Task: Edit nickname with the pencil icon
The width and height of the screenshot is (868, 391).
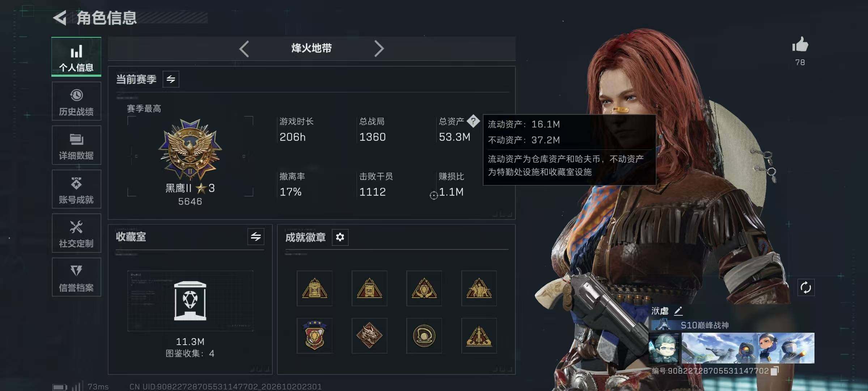Action: (x=678, y=311)
